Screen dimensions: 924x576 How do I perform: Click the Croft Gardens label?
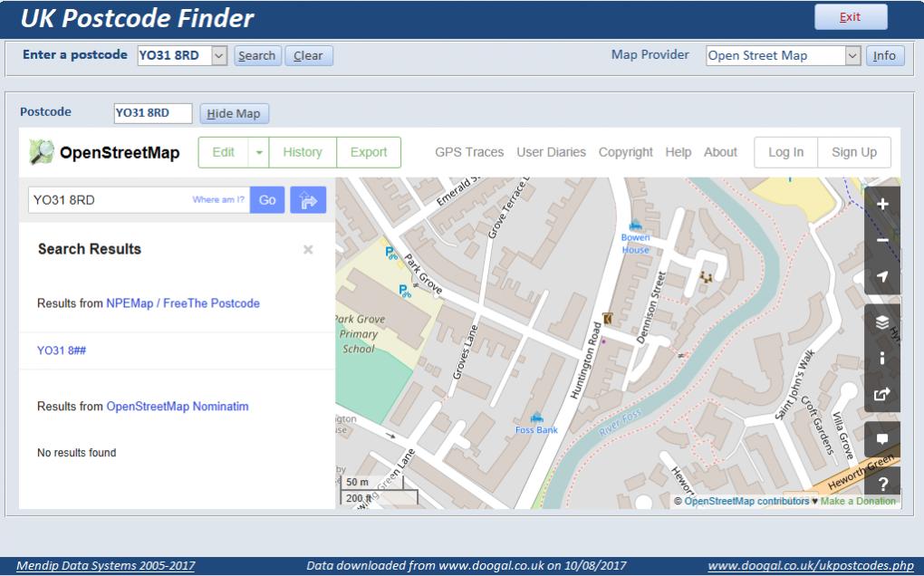[x=818, y=426]
